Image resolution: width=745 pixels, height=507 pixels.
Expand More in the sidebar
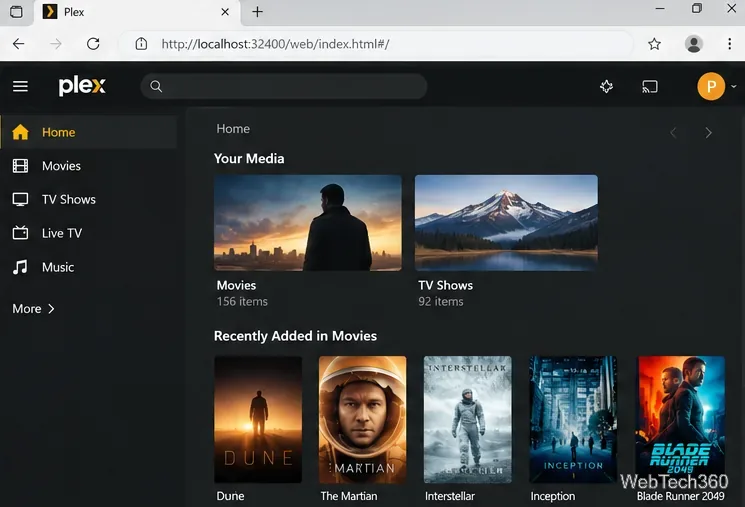coord(33,309)
